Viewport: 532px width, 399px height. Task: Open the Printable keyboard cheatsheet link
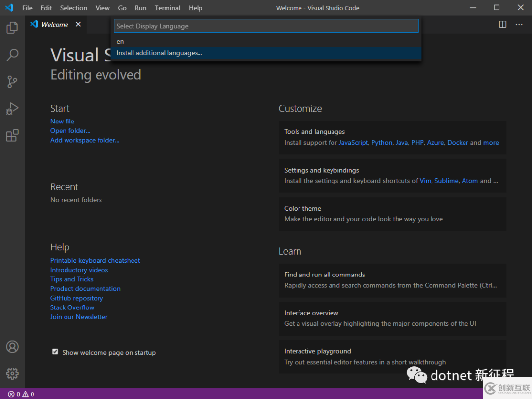click(95, 260)
